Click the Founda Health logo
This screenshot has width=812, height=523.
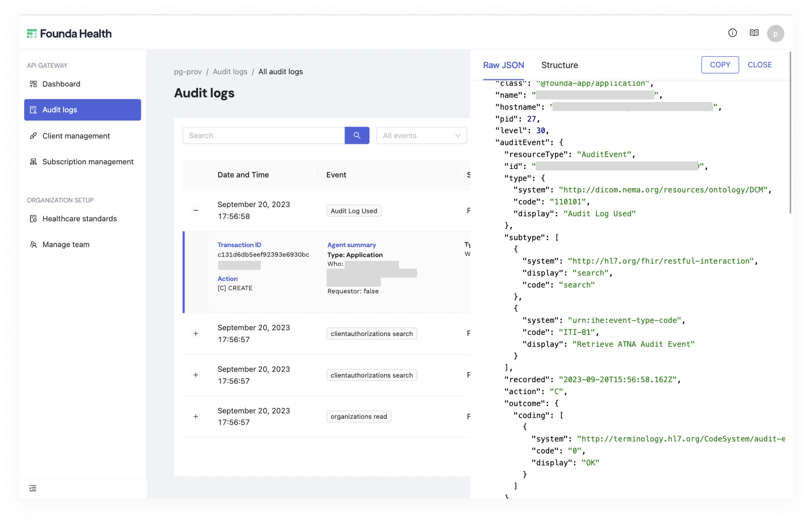pyautogui.click(x=69, y=33)
